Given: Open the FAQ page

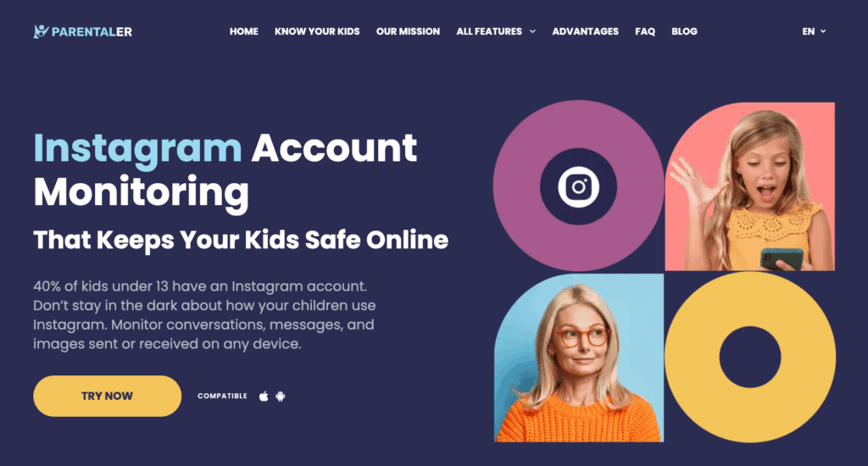Looking at the screenshot, I should [645, 31].
